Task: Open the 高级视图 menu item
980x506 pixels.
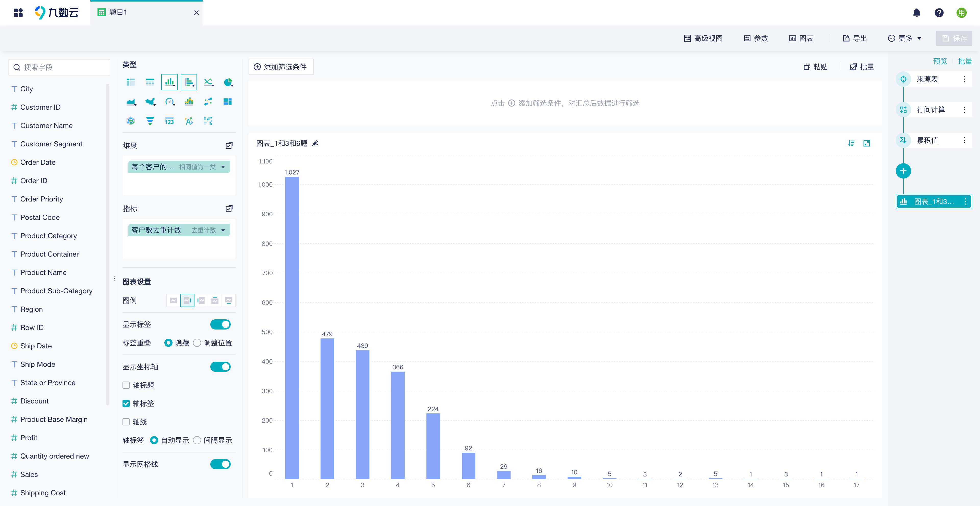Action: [703, 39]
